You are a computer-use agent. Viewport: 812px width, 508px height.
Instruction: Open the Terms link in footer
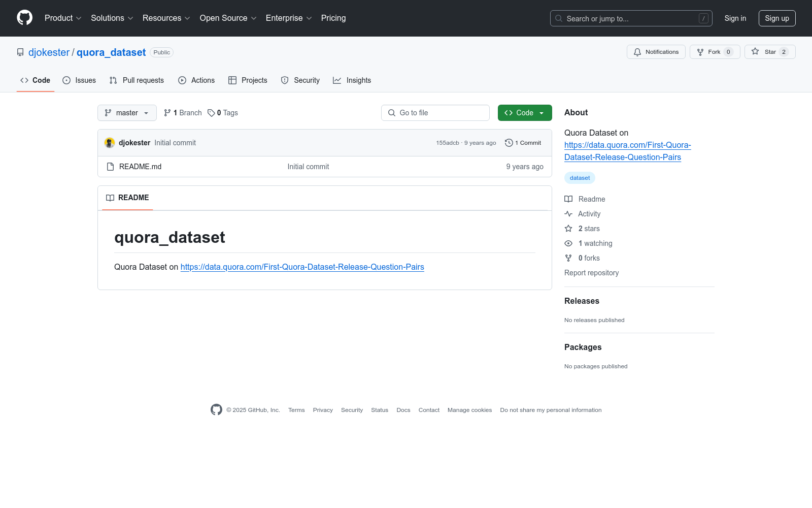(x=296, y=410)
